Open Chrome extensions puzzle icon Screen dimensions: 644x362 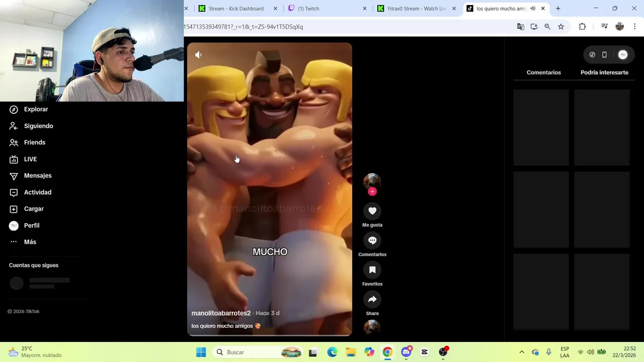coord(582,27)
